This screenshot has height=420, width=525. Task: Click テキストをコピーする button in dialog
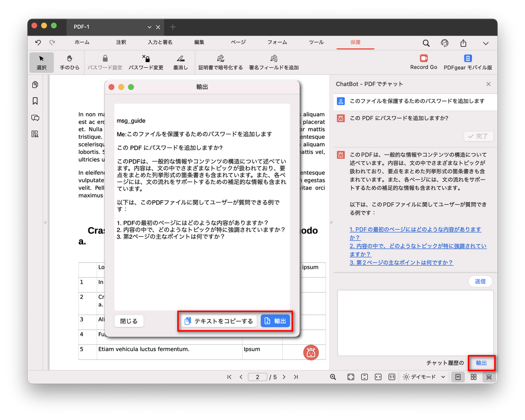(x=219, y=321)
